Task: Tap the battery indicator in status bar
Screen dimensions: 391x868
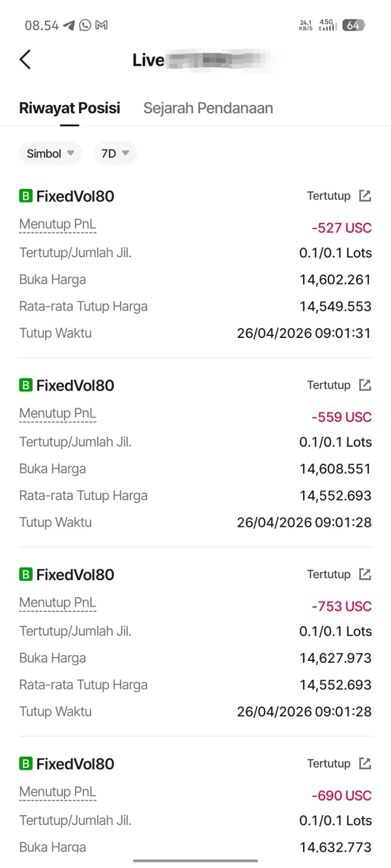Action: click(x=353, y=25)
